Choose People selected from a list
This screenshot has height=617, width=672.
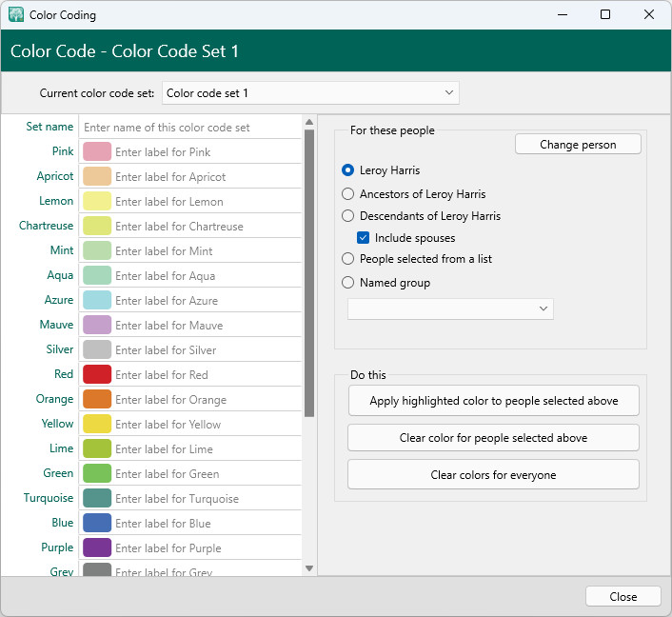(347, 259)
